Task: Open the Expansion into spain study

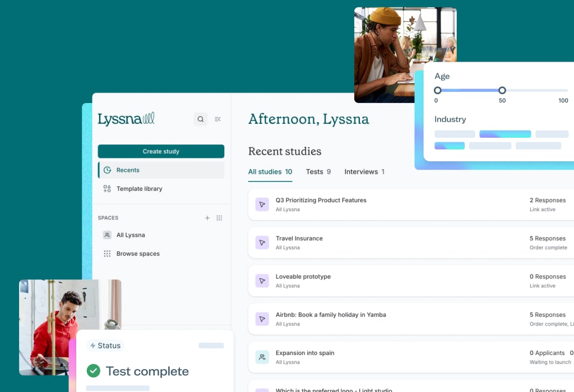Action: coord(411,357)
